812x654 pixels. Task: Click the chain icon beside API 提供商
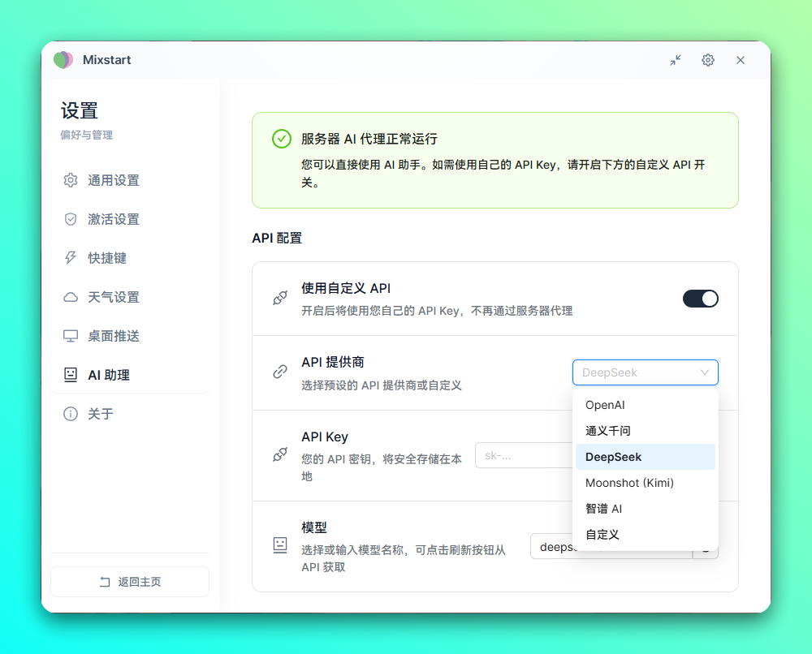pyautogui.click(x=280, y=372)
